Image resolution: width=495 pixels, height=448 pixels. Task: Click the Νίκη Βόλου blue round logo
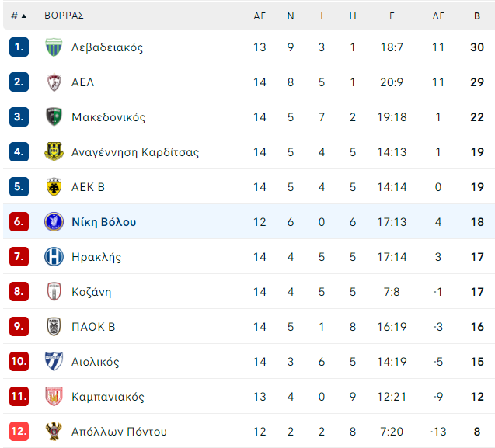pyautogui.click(x=54, y=222)
